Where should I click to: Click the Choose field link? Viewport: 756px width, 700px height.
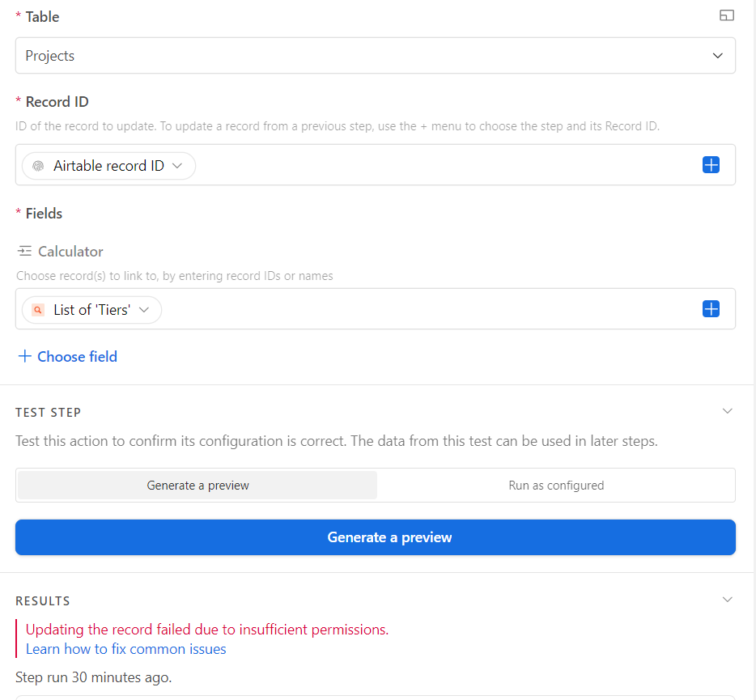coord(77,356)
